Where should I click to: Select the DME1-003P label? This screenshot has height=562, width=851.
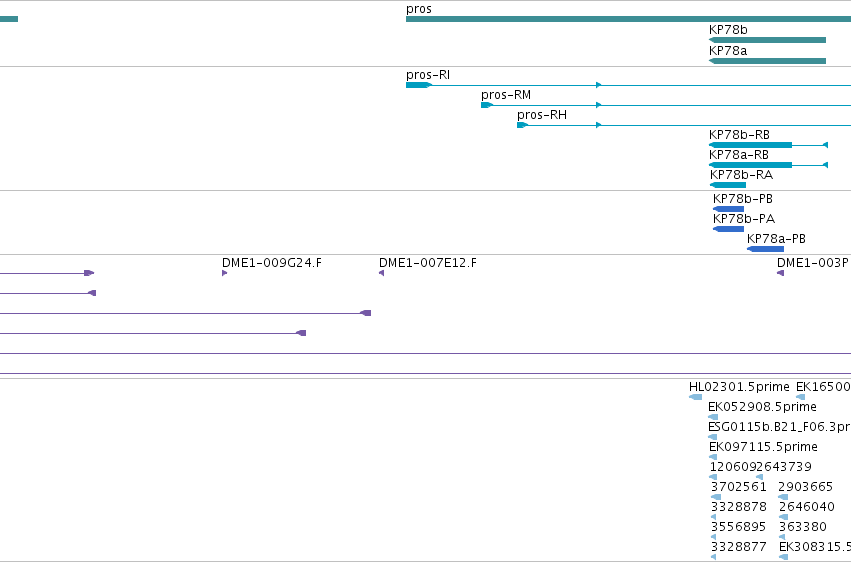pyautogui.click(x=812, y=263)
